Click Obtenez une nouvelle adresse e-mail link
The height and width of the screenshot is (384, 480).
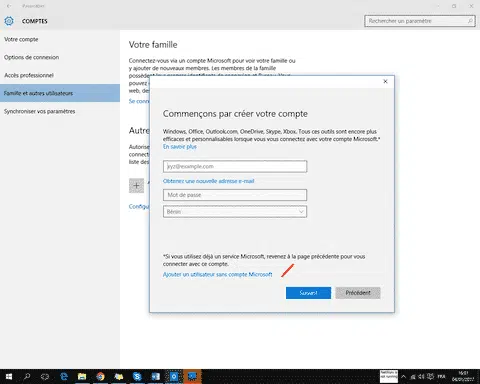[x=209, y=181]
